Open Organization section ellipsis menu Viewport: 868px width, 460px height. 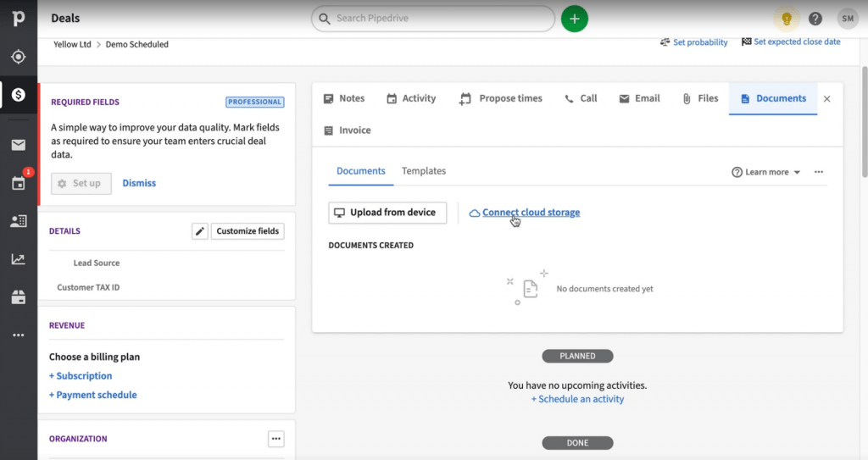[276, 439]
